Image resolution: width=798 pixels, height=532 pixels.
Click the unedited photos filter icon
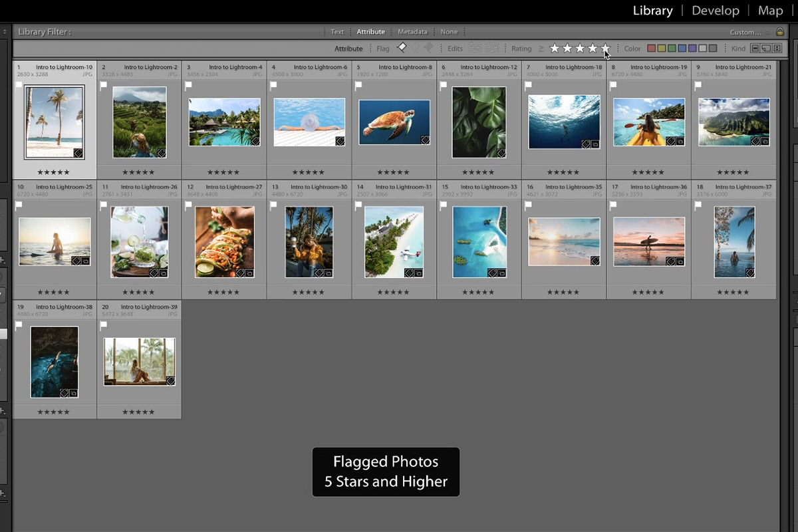coord(492,49)
